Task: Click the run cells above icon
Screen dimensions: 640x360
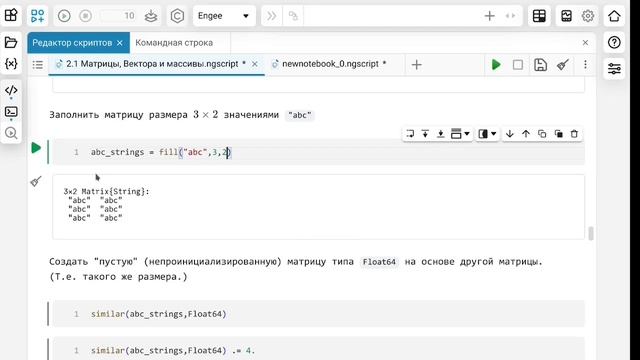Action: pos(425,134)
